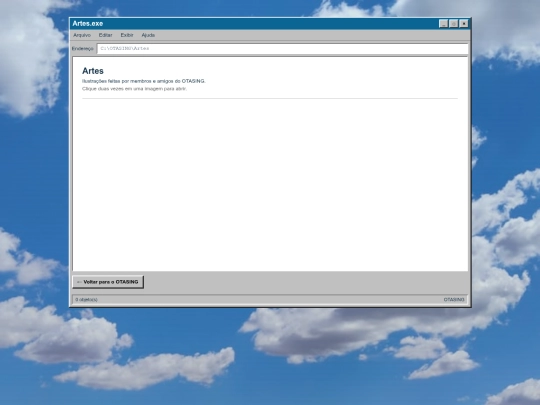Viewport: 540px width, 405px height.
Task: Click the 'Clique duas vezes' instruction text
Action: point(134,89)
